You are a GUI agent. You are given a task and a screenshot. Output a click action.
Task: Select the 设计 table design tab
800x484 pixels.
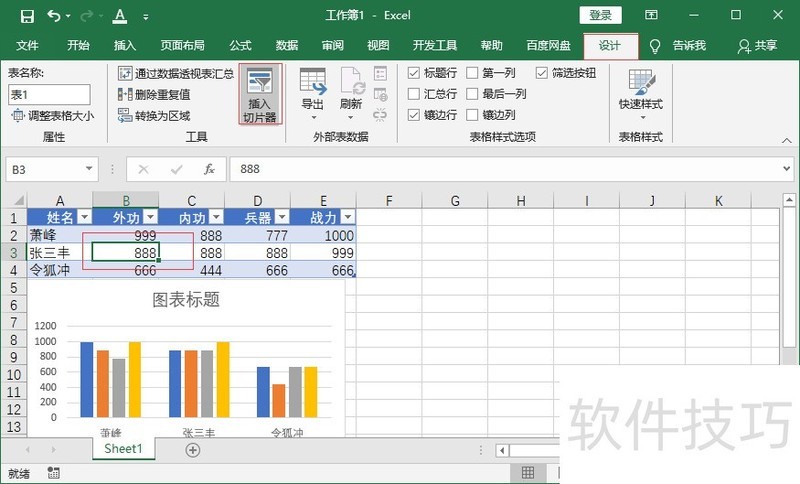[x=610, y=46]
